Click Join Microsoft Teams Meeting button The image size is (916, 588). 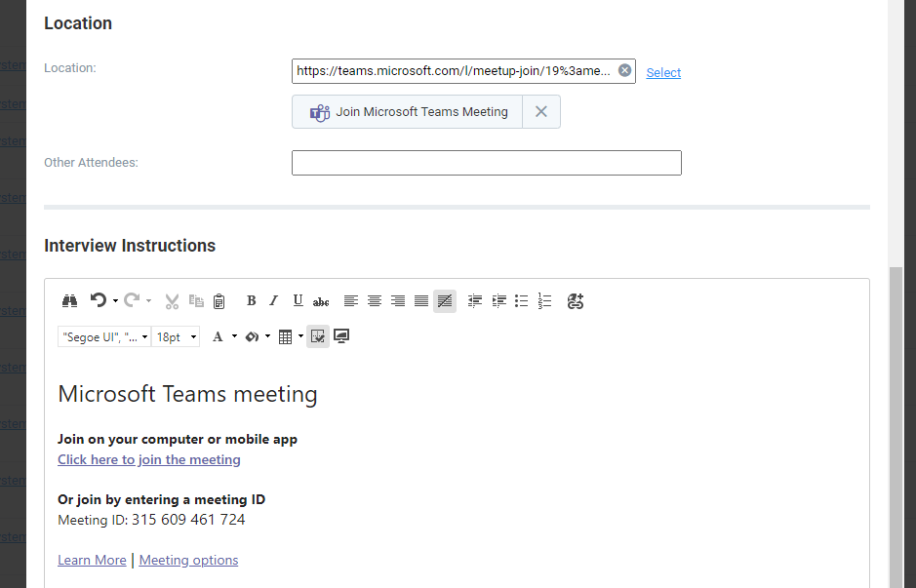coord(407,111)
